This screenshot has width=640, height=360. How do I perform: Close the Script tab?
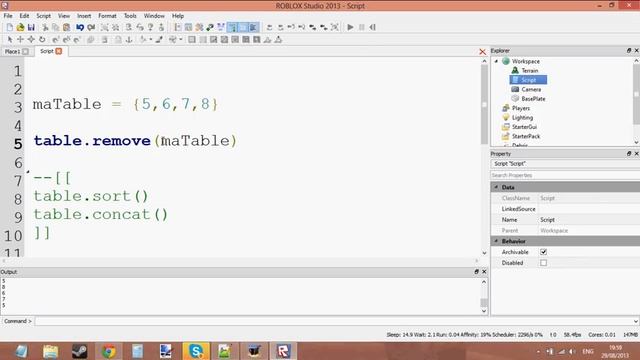[x=59, y=51]
